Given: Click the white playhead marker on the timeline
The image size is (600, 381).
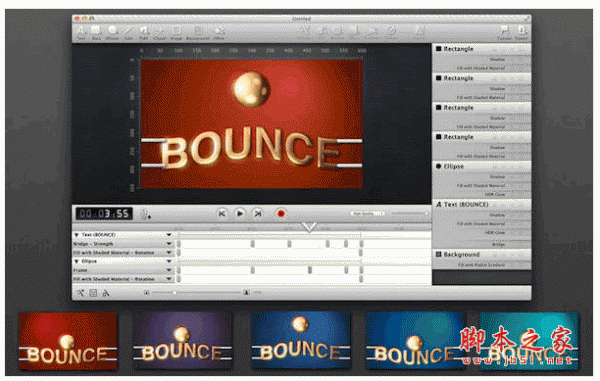Looking at the screenshot, I should pos(309,227).
